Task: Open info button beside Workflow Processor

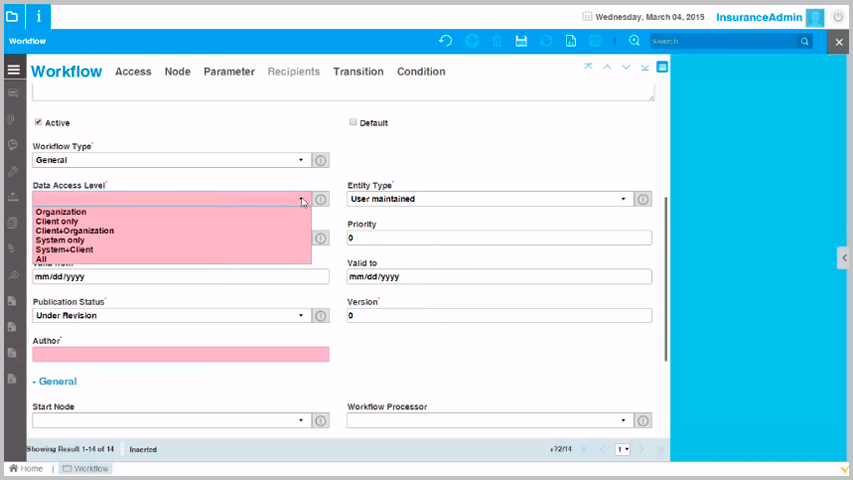Action: [x=643, y=421]
